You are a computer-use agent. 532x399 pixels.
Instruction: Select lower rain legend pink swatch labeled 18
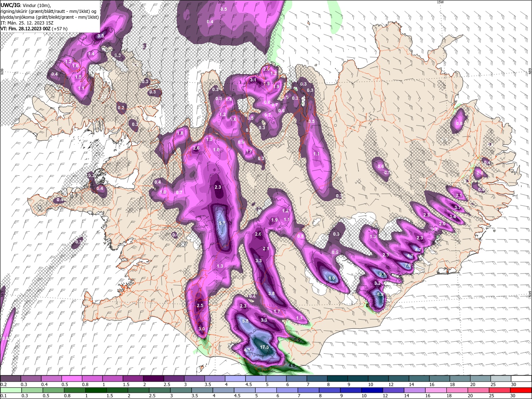(x=457, y=390)
